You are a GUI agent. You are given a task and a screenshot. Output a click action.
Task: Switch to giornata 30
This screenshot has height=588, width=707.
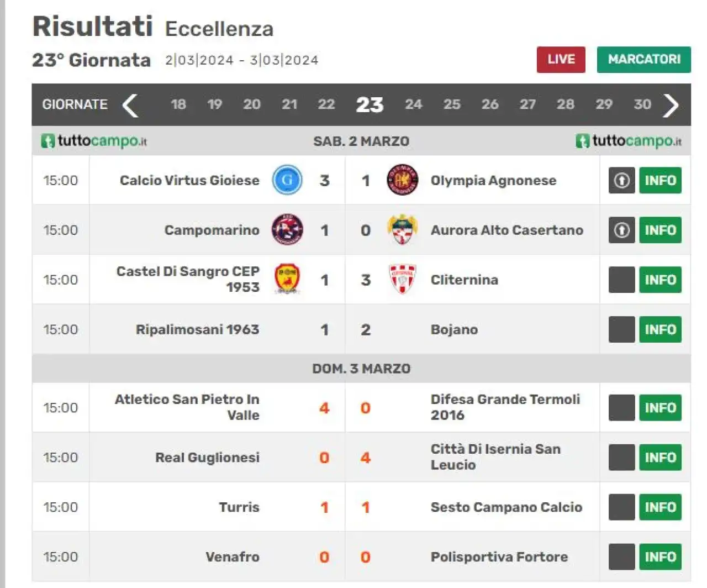click(642, 104)
